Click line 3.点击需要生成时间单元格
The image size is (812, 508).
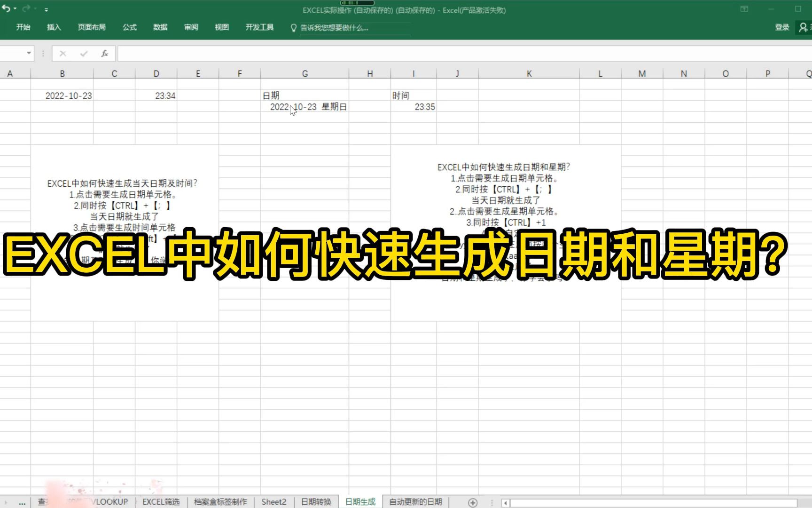click(x=124, y=227)
